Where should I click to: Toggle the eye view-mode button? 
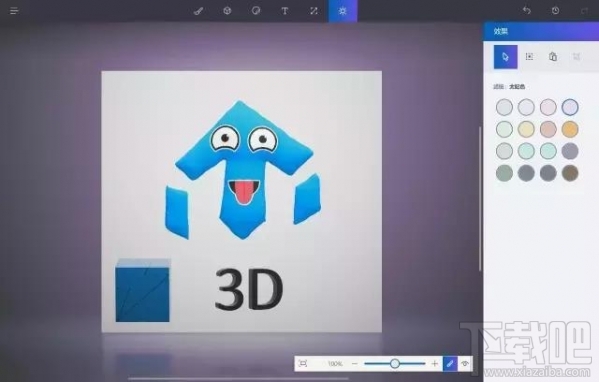[465, 364]
